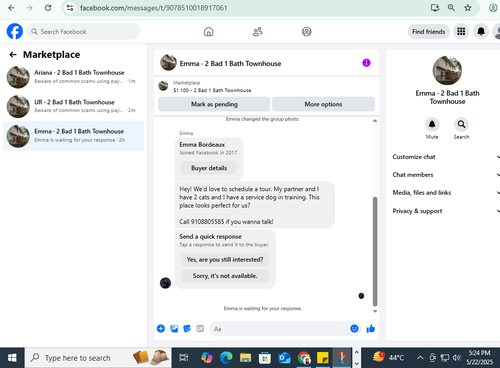Expand Media, files and links section
Screen dimensions: 500x368
[446, 193]
